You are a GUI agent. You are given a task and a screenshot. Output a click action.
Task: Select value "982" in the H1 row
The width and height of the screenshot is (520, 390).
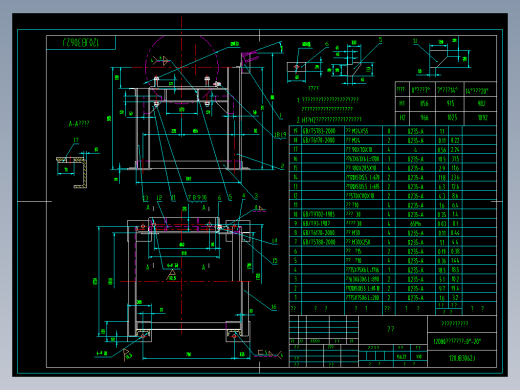481,103
